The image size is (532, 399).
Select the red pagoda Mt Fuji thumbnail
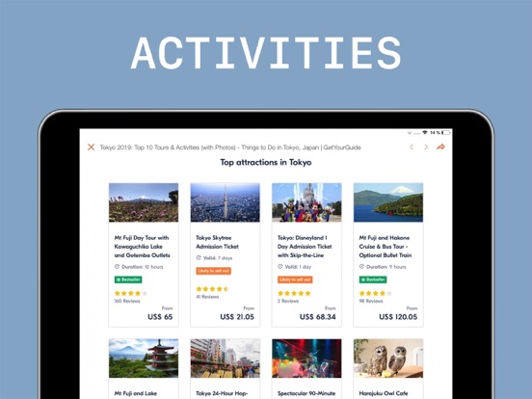(x=144, y=359)
